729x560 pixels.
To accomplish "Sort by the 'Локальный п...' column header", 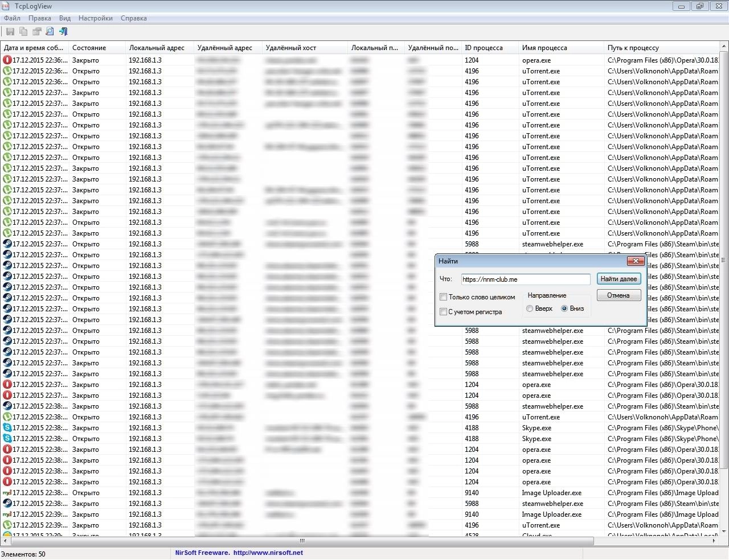I will [x=376, y=48].
